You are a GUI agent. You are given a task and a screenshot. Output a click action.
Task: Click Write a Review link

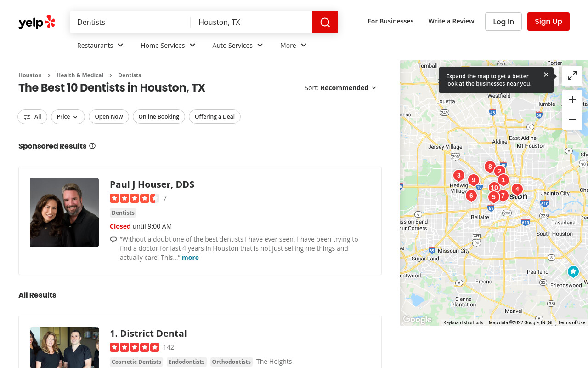[451, 21]
